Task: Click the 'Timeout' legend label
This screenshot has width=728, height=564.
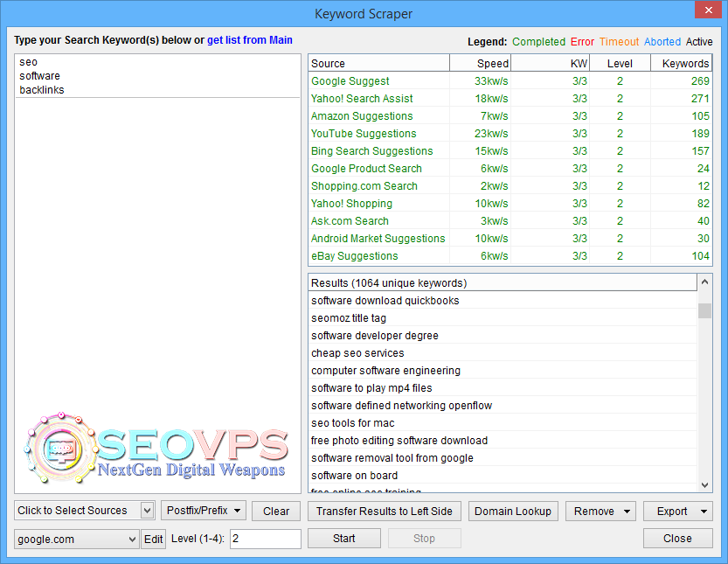Action: pyautogui.click(x=619, y=42)
